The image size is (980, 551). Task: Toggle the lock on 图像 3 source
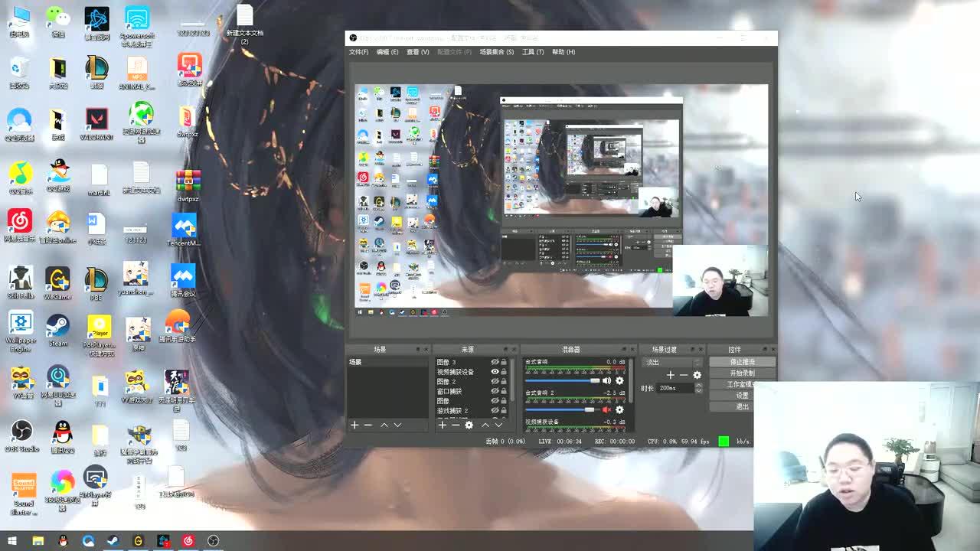[504, 362]
